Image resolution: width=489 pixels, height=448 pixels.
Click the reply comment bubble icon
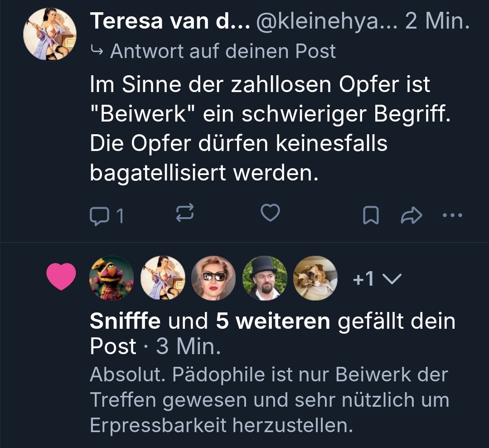pyautogui.click(x=98, y=216)
